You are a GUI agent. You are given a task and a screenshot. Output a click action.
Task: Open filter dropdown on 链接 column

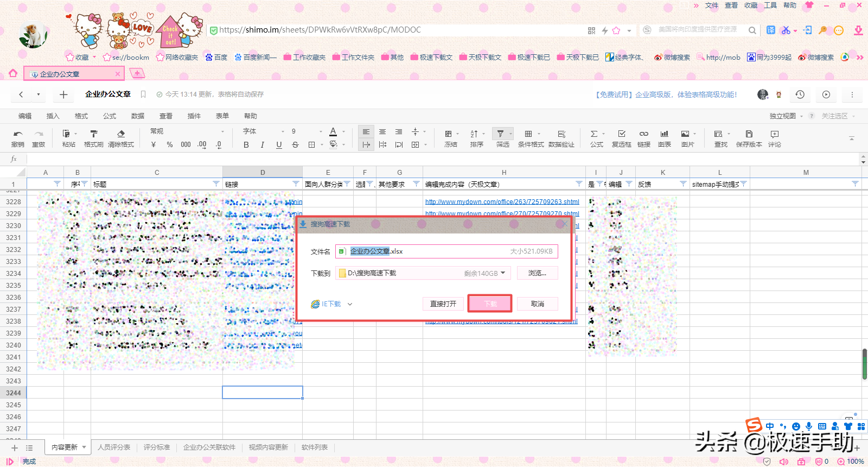pyautogui.click(x=296, y=184)
